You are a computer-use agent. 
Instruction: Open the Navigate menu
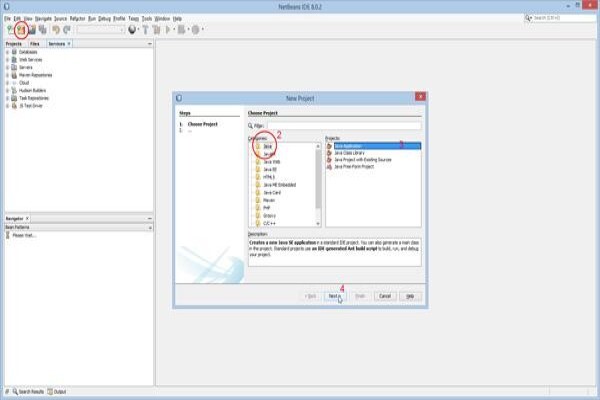(43, 18)
